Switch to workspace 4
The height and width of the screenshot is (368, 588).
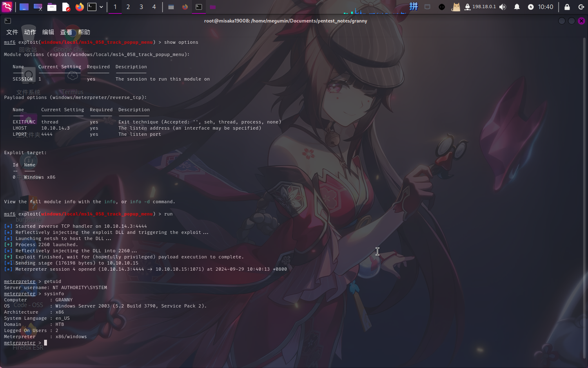(x=154, y=7)
